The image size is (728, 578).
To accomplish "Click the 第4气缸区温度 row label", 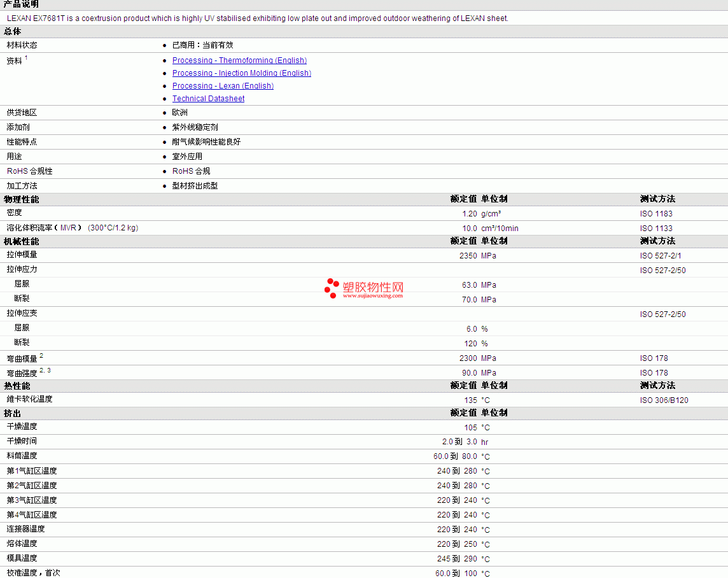I will click(x=32, y=515).
